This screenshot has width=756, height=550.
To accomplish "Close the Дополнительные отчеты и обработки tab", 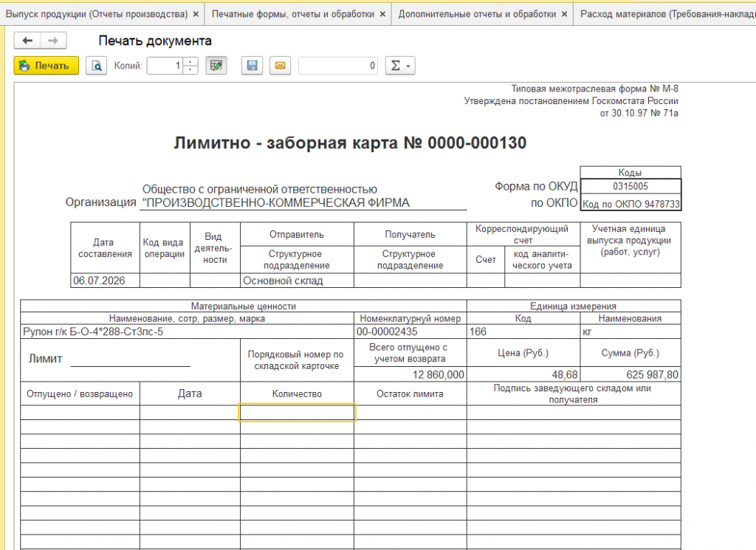I will [x=565, y=15].
